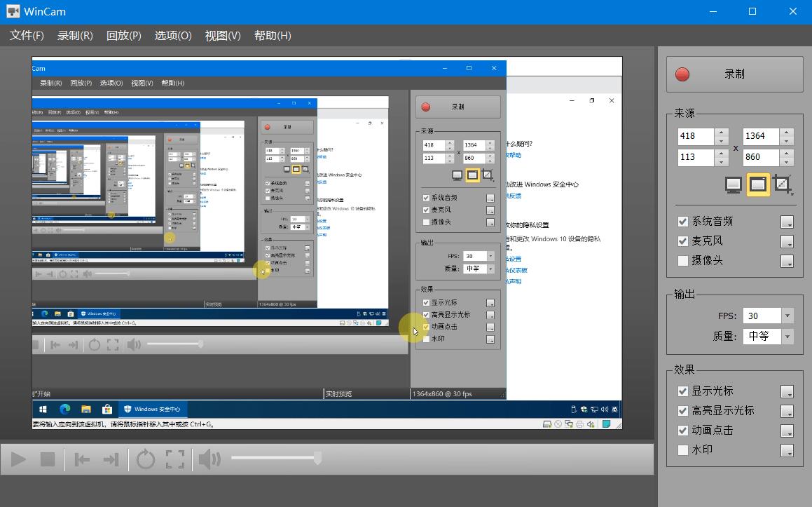This screenshot has width=812, height=507.
Task: Open the 麦克风 options dropdown button
Action: pos(787,241)
